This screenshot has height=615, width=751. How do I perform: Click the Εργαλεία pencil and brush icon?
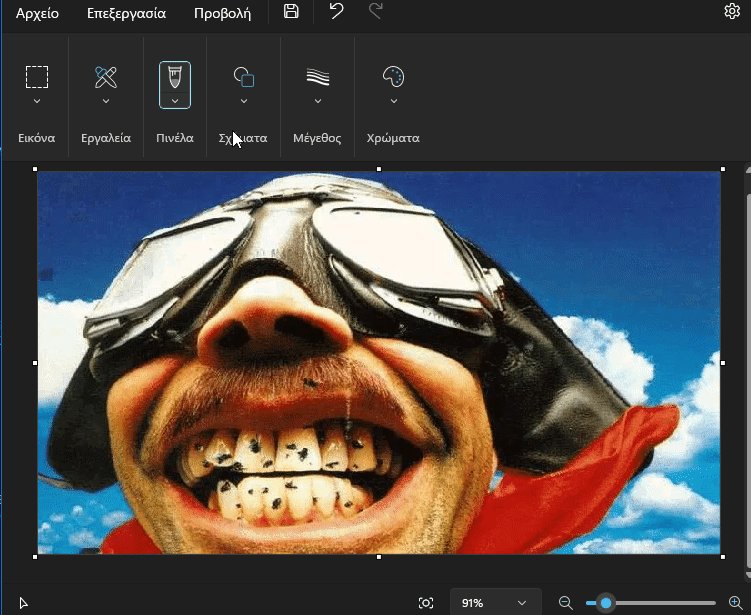tap(106, 77)
